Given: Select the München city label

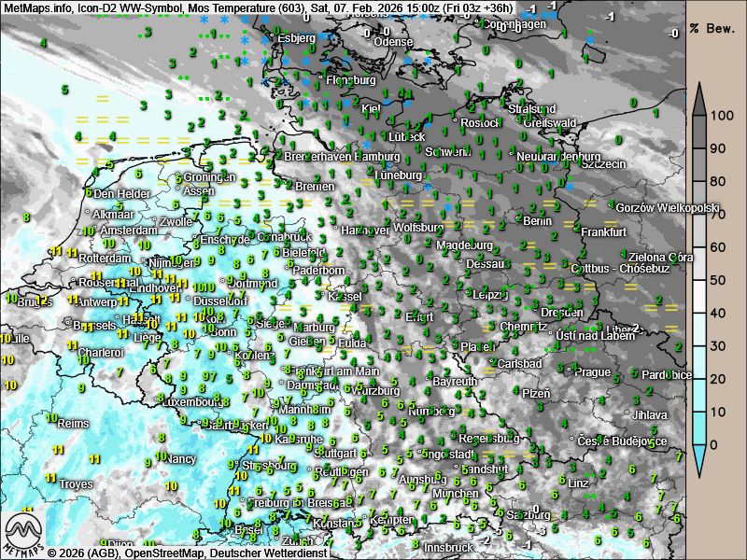Looking at the screenshot, I should click(x=456, y=494).
